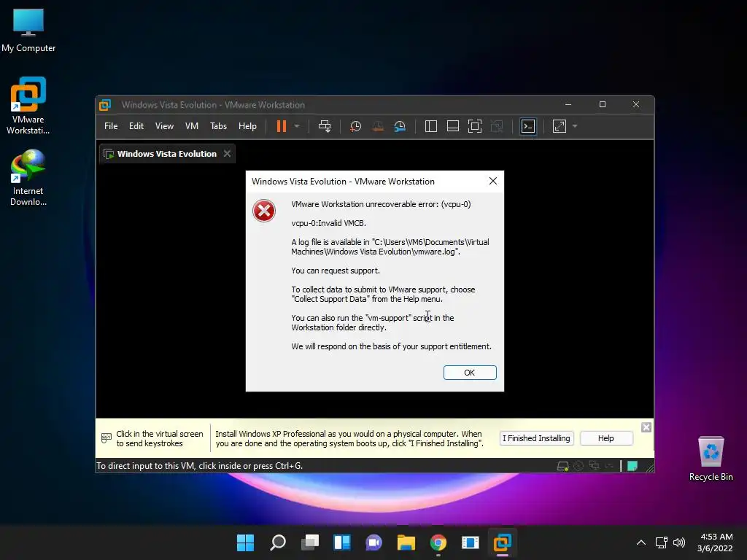747x560 pixels.
Task: Close the unrecoverable error dialog
Action: [492, 181]
